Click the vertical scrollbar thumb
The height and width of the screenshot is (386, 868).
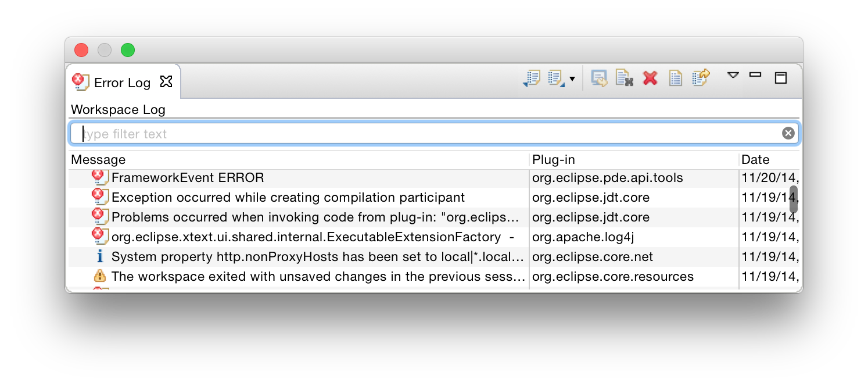point(794,199)
